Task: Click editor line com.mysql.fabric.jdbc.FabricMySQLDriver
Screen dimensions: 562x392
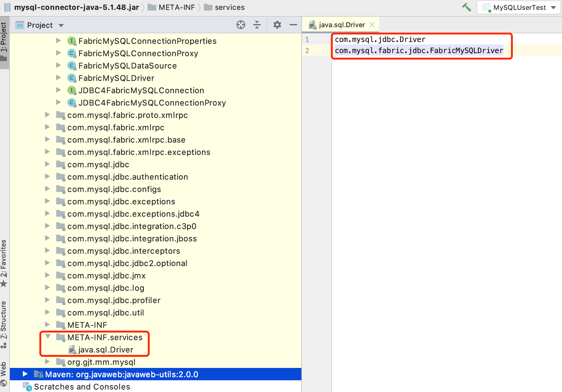Action: [419, 51]
